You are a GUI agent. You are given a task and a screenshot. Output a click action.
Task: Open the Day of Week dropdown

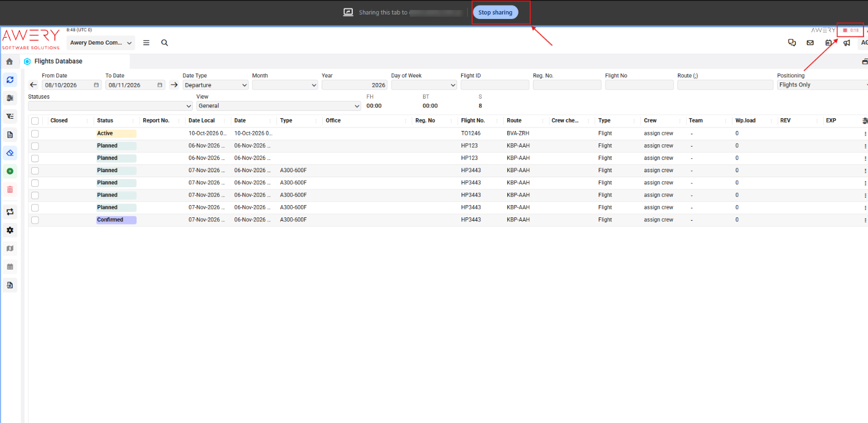(x=424, y=85)
